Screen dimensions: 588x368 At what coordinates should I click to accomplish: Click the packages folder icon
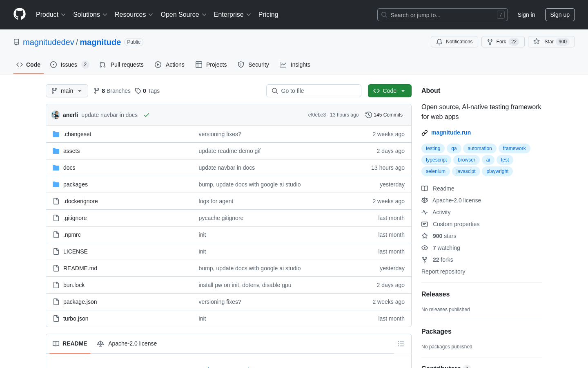[56, 184]
